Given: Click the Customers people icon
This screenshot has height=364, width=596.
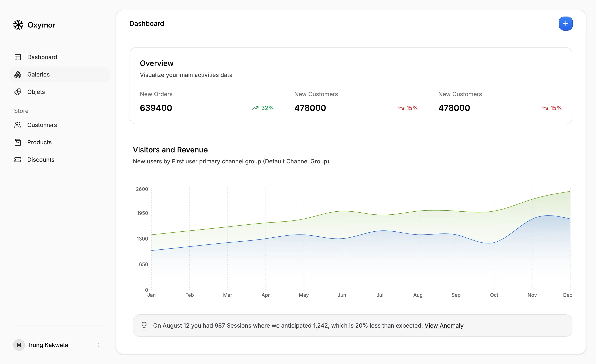Looking at the screenshot, I should pyautogui.click(x=18, y=125).
